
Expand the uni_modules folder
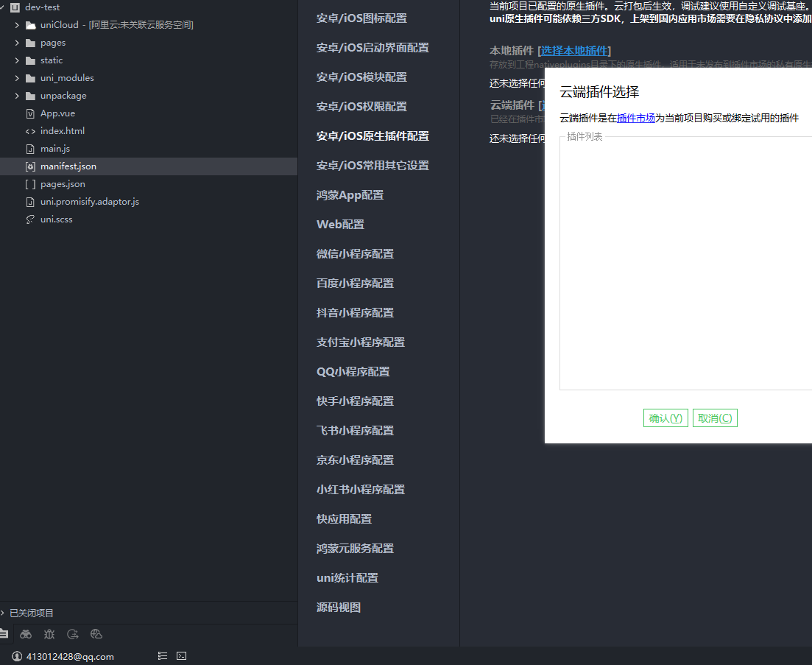click(17, 78)
